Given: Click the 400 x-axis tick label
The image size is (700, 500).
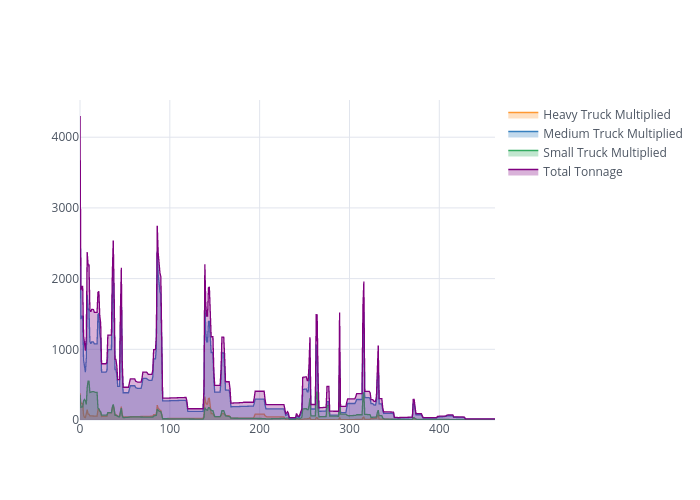Looking at the screenshot, I should pos(439,429).
